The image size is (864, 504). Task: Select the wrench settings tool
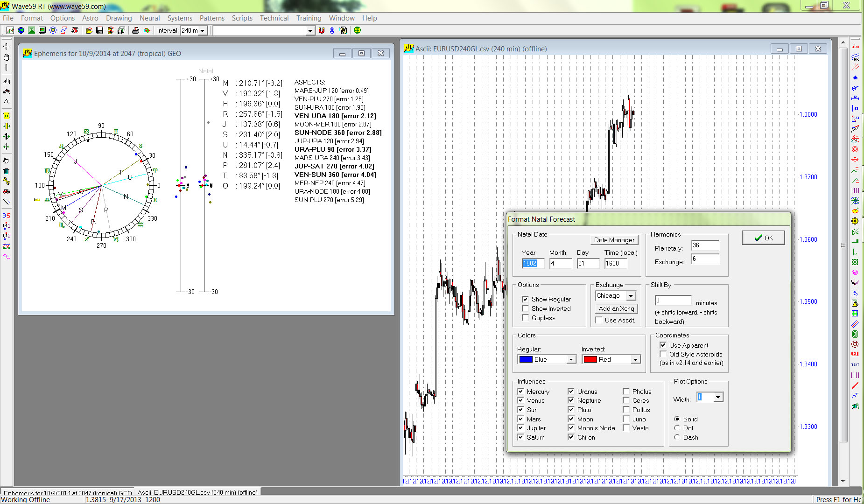(x=7, y=181)
